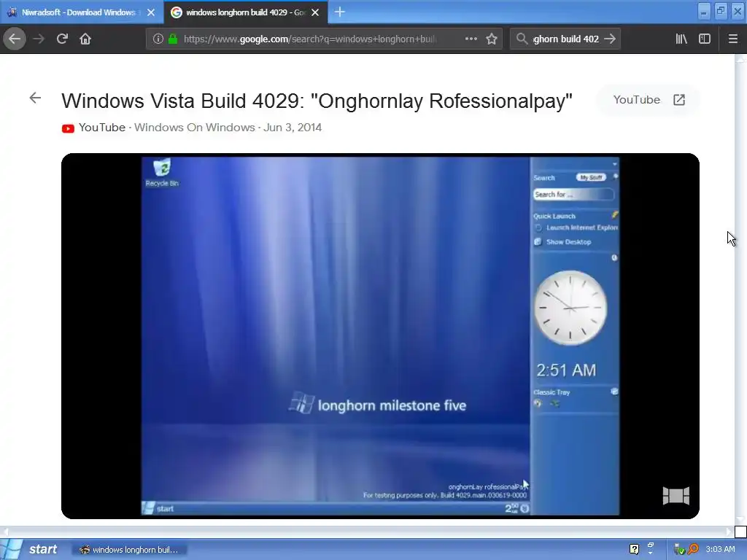Click the help question tray icon
Screen dimensions: 747x560
pyautogui.click(x=634, y=550)
